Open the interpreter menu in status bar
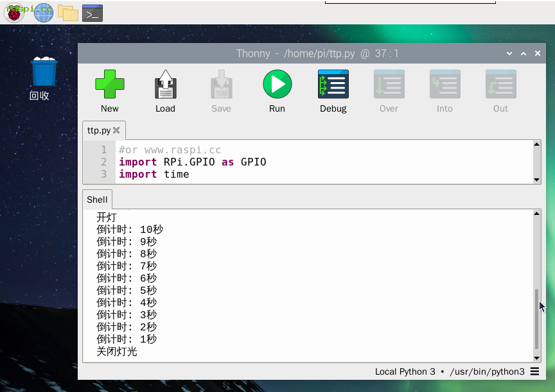555x392 pixels. (x=535, y=371)
